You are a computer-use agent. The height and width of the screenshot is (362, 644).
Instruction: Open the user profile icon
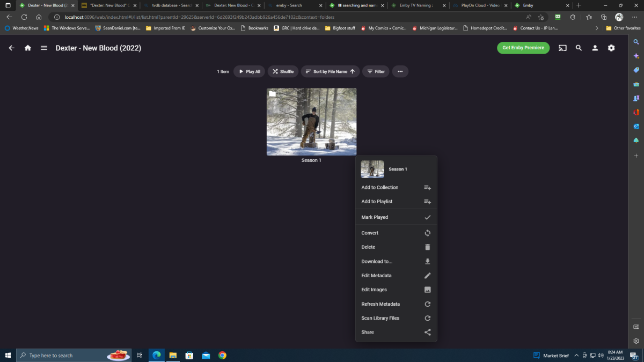point(595,48)
